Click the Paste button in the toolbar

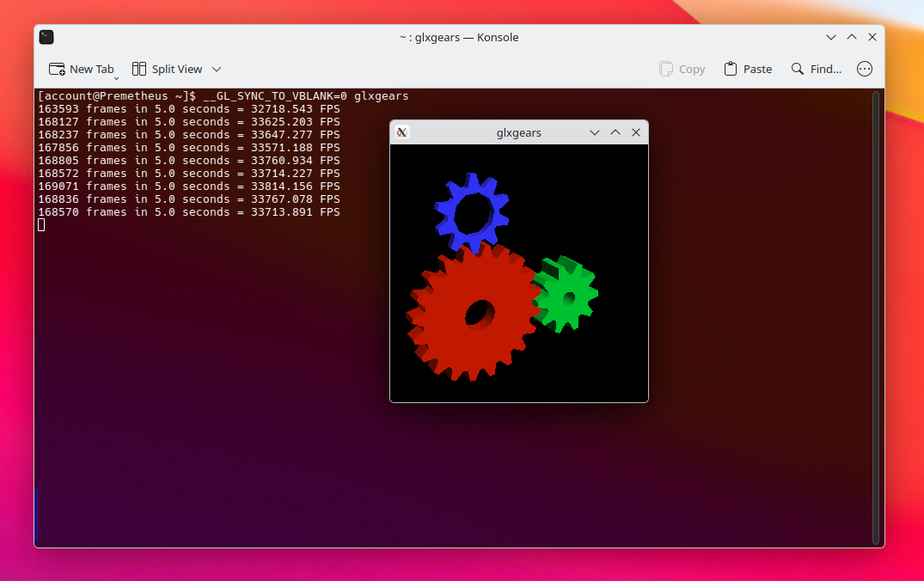[748, 69]
